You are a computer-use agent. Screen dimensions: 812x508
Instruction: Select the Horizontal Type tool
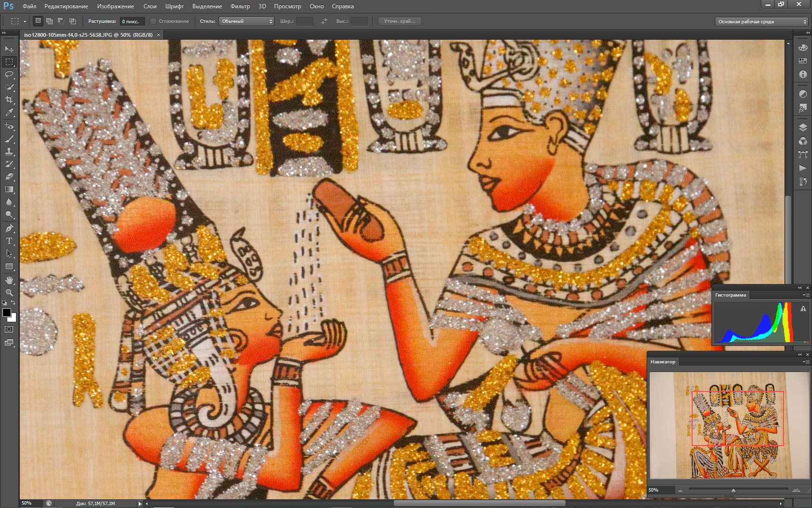9,241
